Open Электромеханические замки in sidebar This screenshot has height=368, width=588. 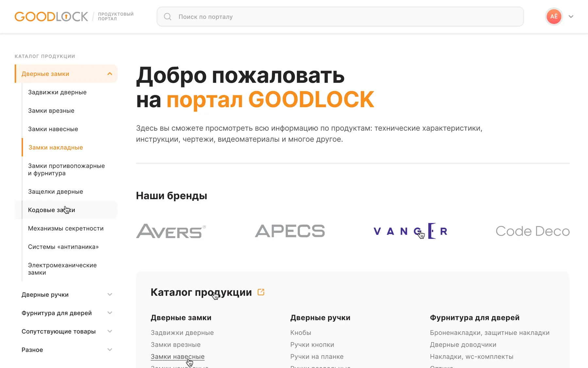(x=62, y=269)
